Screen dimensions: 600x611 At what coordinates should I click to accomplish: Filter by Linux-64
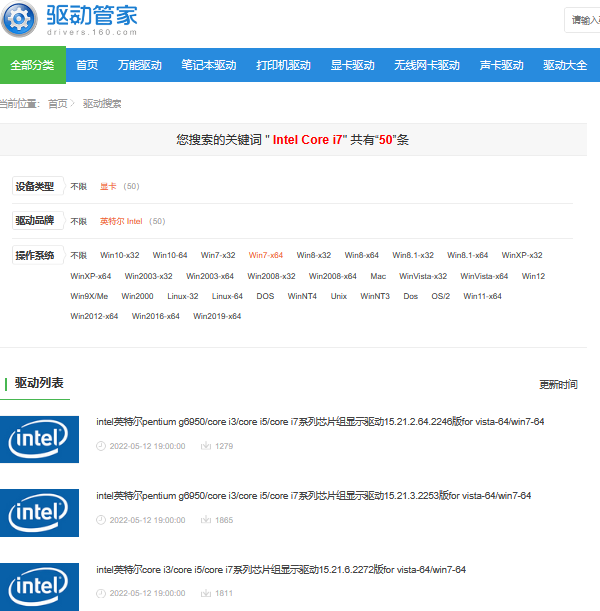[x=227, y=296]
